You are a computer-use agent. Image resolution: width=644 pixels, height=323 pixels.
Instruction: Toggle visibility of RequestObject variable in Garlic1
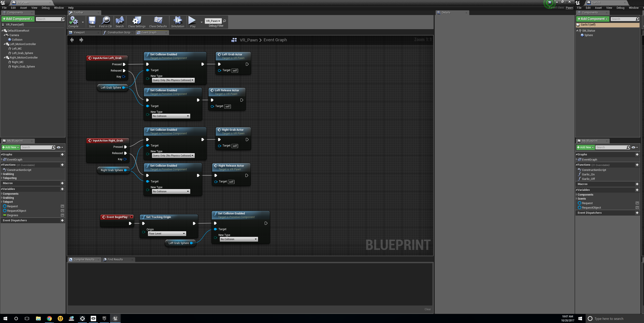point(637,207)
